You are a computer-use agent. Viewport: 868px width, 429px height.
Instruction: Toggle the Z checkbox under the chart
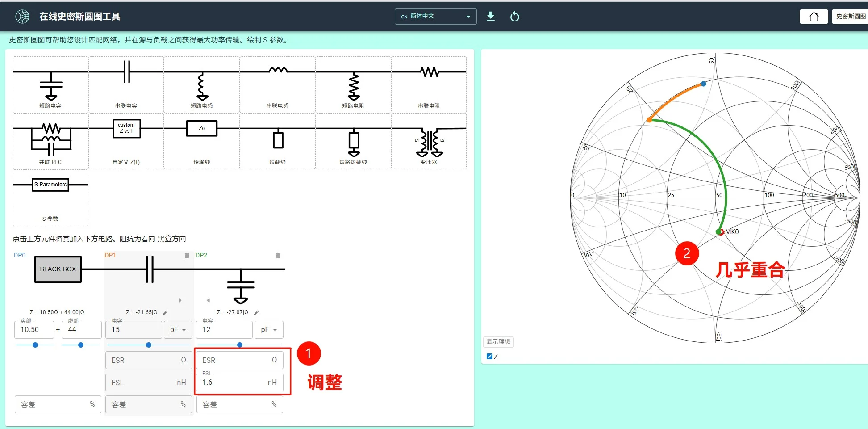tap(489, 357)
